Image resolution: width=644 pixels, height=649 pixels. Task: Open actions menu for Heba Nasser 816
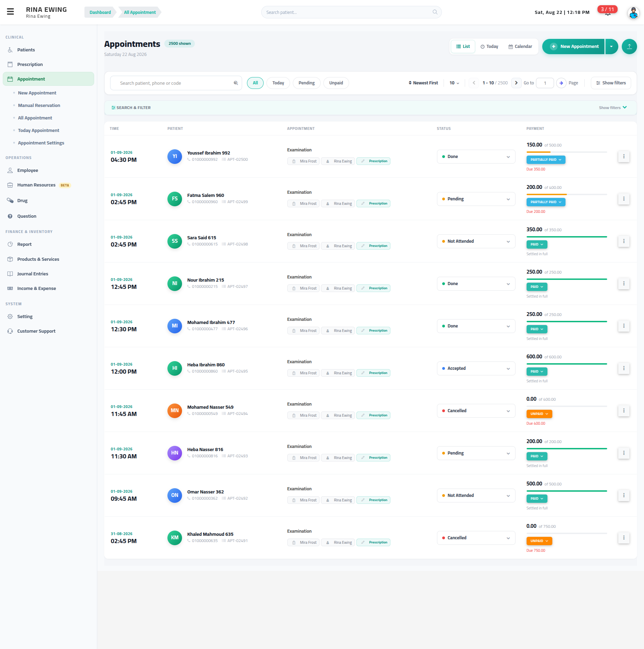(x=624, y=453)
